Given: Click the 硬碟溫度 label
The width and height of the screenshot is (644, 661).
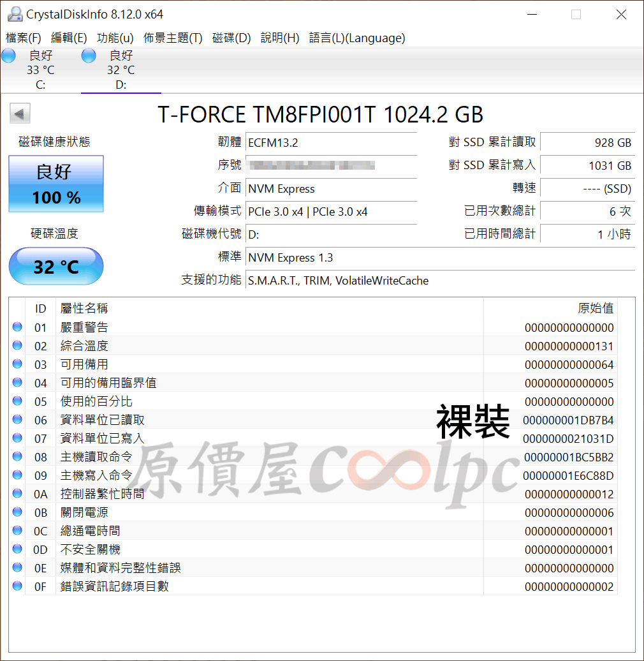Looking at the screenshot, I should [x=54, y=234].
